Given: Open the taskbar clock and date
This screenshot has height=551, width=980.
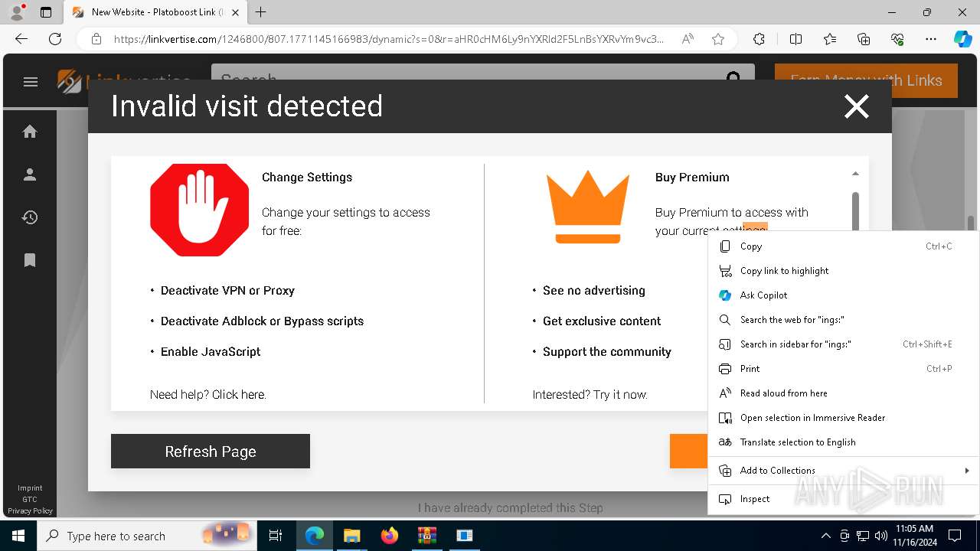Looking at the screenshot, I should [914, 536].
